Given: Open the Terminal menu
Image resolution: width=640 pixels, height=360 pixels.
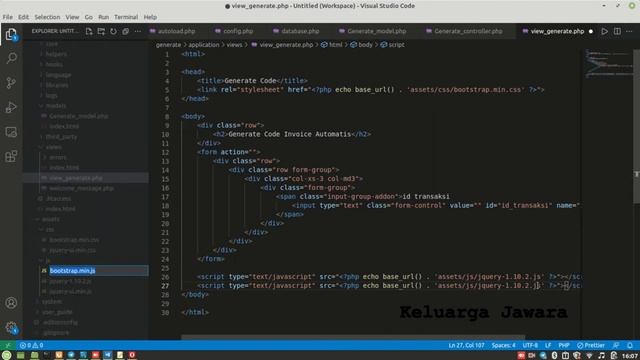Looking at the screenshot, I should (x=126, y=17).
